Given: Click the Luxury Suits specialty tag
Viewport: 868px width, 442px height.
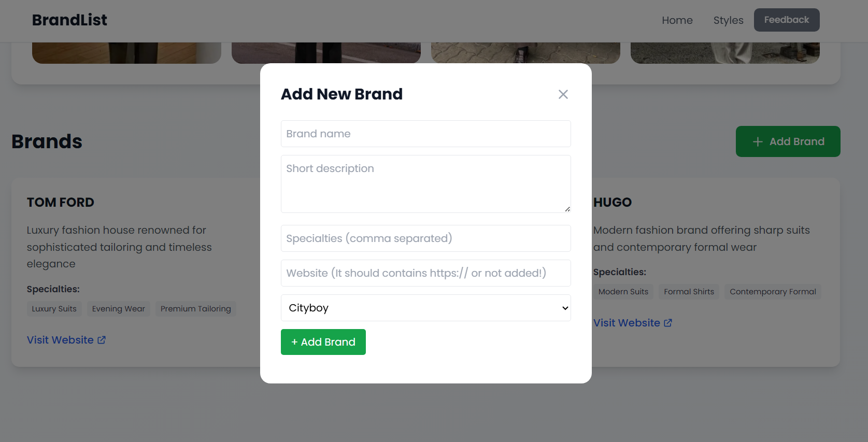Looking at the screenshot, I should click(54, 308).
